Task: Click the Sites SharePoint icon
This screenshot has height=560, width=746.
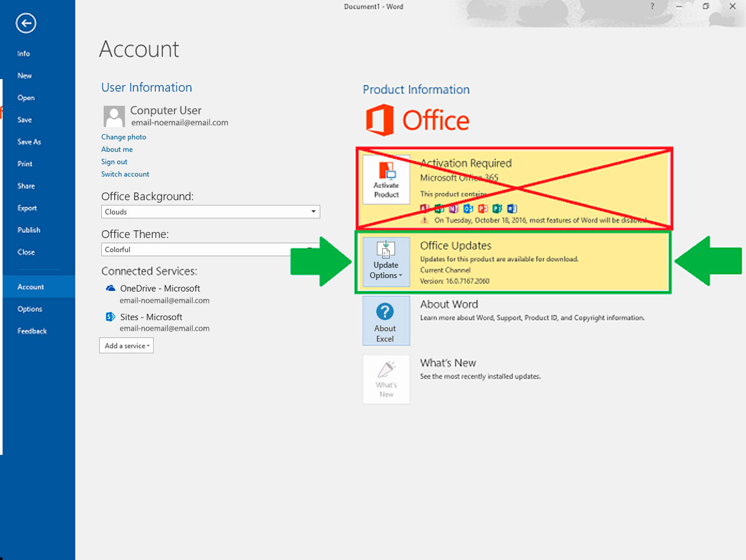Action: pyautogui.click(x=110, y=317)
